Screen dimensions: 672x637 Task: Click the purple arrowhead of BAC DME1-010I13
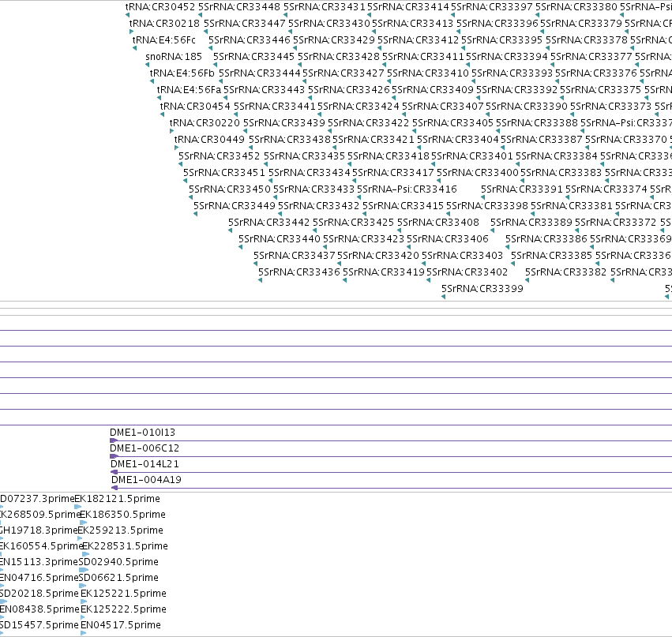click(x=114, y=440)
